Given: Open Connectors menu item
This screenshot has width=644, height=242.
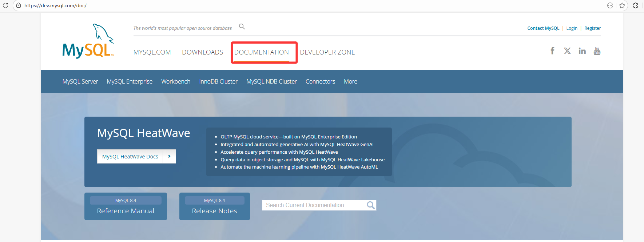Looking at the screenshot, I should (x=320, y=81).
